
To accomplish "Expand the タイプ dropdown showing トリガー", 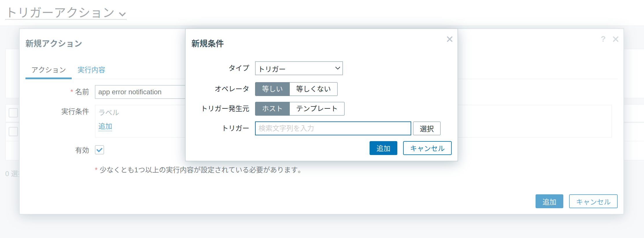I will (x=299, y=68).
